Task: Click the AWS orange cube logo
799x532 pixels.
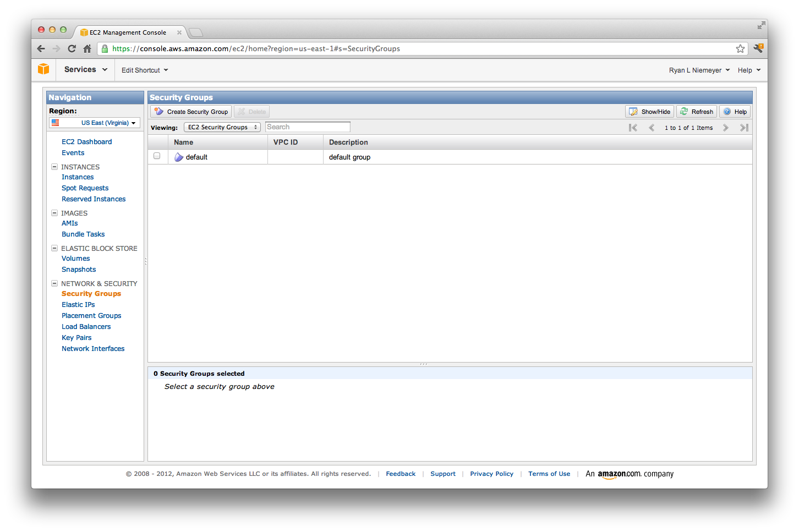Action: point(43,69)
